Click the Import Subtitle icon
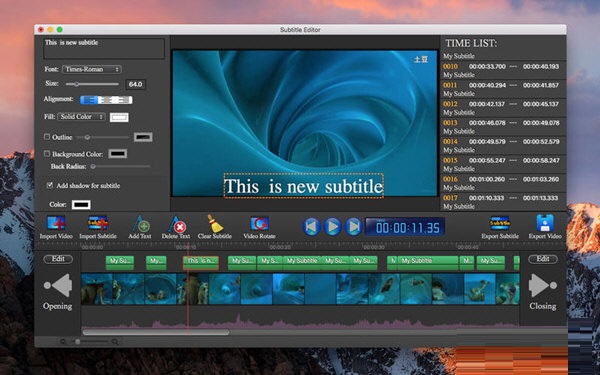This screenshot has height=375, width=600. click(x=98, y=223)
